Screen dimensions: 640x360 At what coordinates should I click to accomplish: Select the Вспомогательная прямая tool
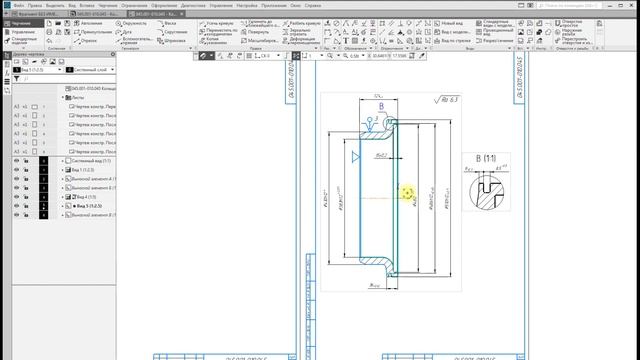[x=134, y=40]
